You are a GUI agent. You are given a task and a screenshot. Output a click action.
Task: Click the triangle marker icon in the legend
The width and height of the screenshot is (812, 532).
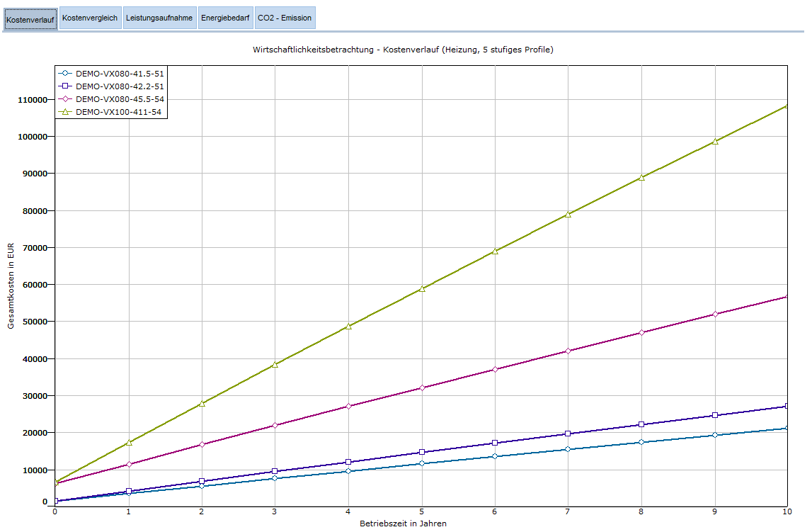[65, 112]
